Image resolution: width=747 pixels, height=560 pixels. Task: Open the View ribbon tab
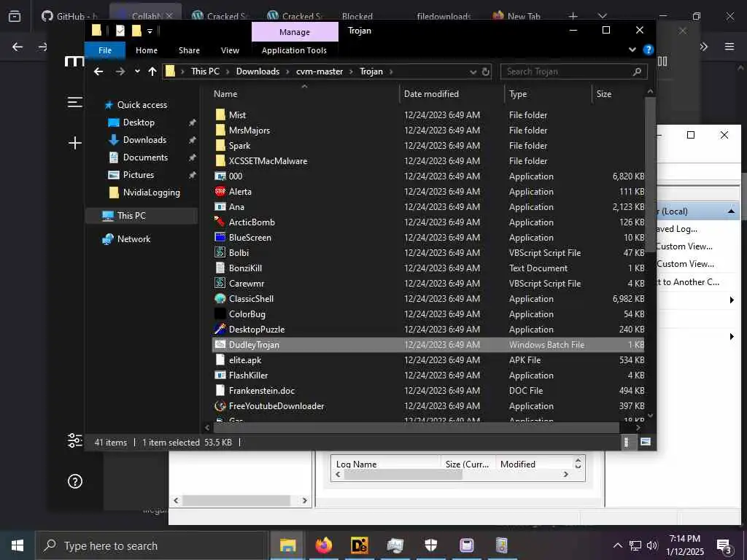point(230,50)
